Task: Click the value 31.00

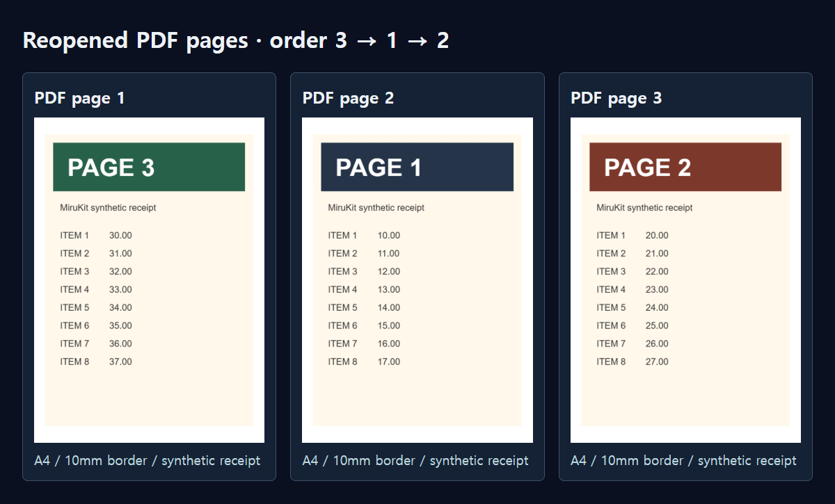Action: click(x=120, y=254)
